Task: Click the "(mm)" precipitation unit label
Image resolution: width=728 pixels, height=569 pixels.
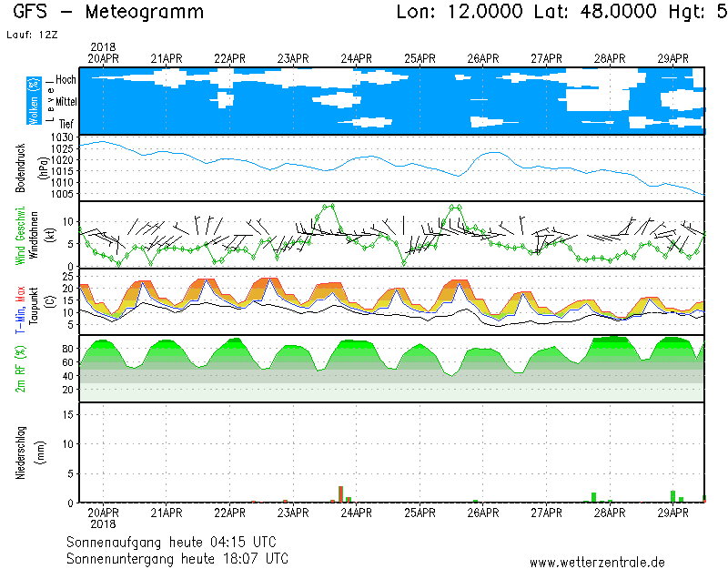Action: (41, 452)
